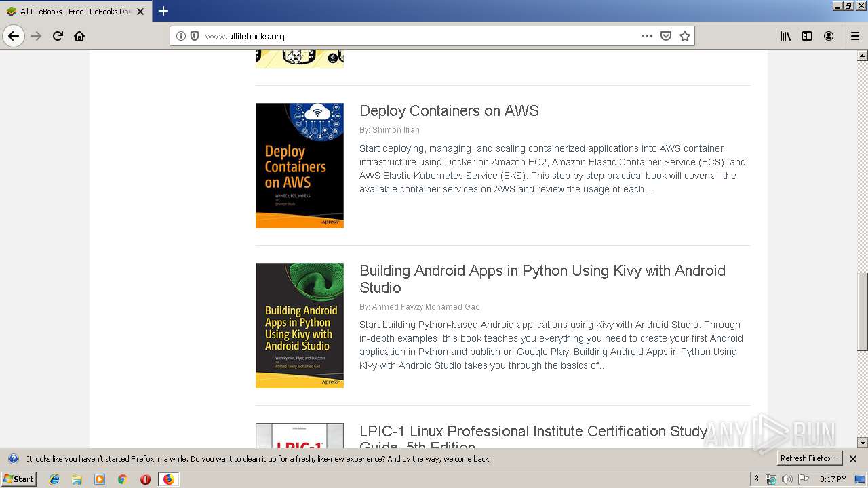Image resolution: width=868 pixels, height=488 pixels.
Task: Open the Action Center flag icon
Action: coord(804,479)
